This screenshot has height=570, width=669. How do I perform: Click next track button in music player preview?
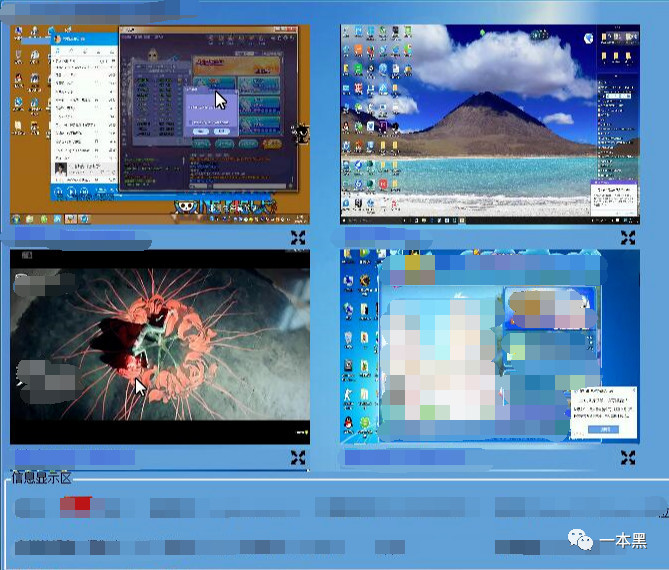84,192
